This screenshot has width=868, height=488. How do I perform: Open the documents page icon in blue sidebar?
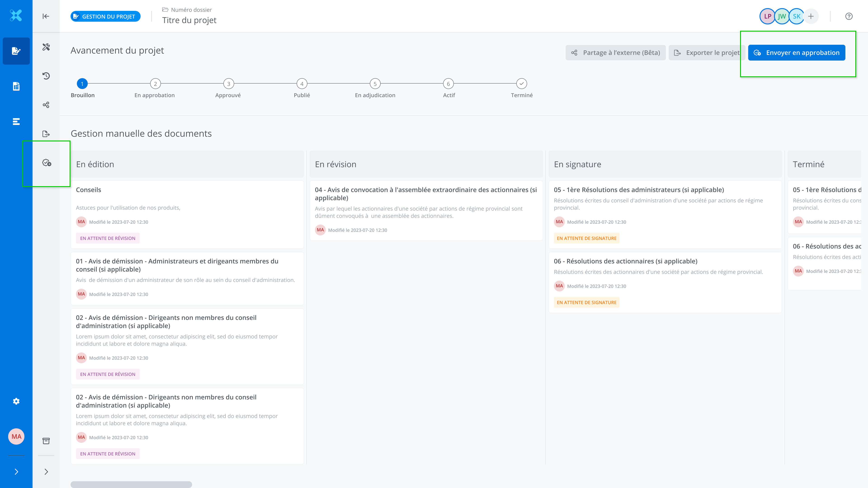[16, 86]
